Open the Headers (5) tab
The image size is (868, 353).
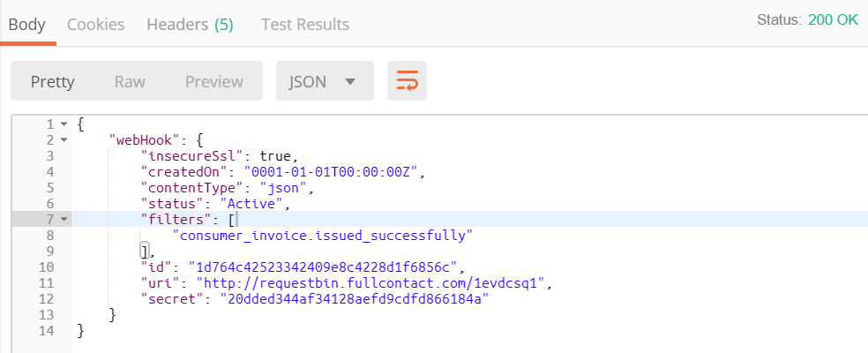[x=190, y=24]
